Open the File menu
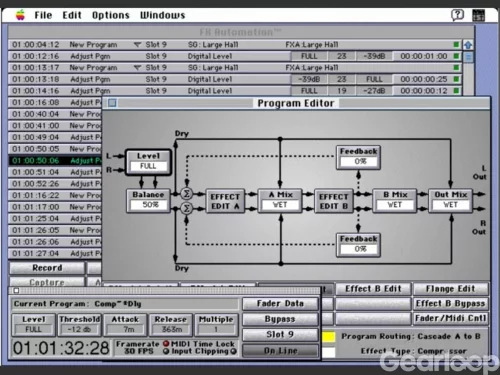 (43, 15)
